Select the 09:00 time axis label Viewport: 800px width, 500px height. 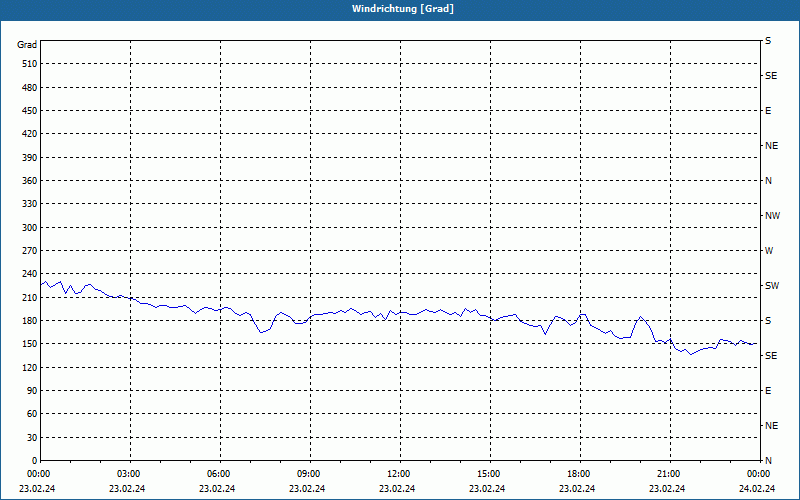[x=310, y=474]
